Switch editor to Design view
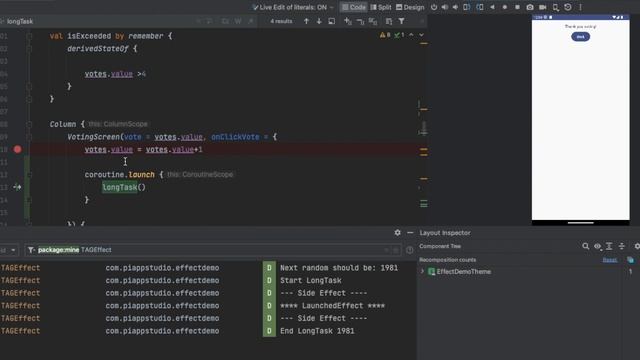 point(410,7)
